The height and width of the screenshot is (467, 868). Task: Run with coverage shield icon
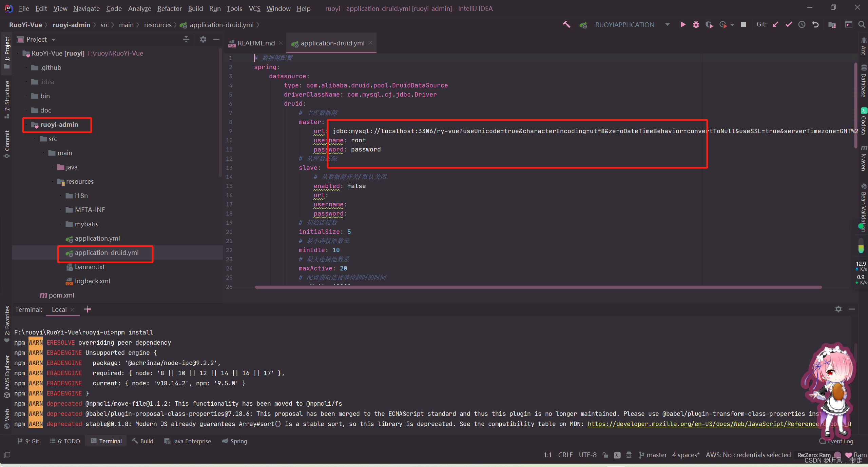click(709, 24)
